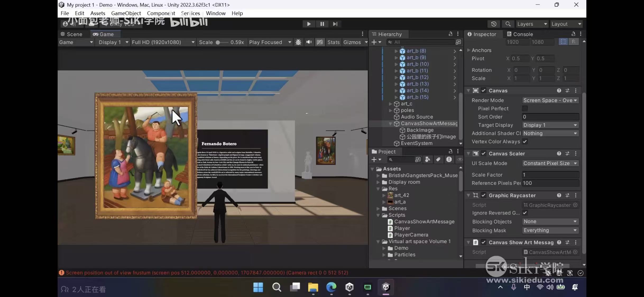Open the Display 1 dropdown in Game view
644x297 pixels.
coord(113,42)
